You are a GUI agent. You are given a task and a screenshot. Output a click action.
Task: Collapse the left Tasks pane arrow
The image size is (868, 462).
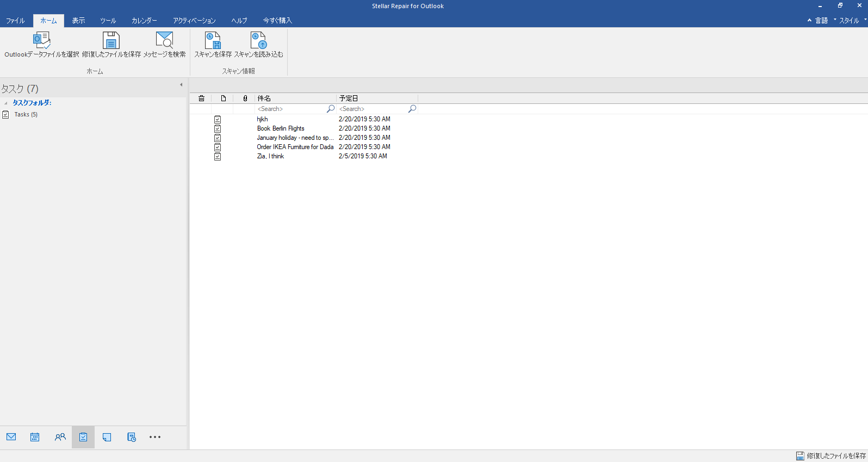pos(181,85)
